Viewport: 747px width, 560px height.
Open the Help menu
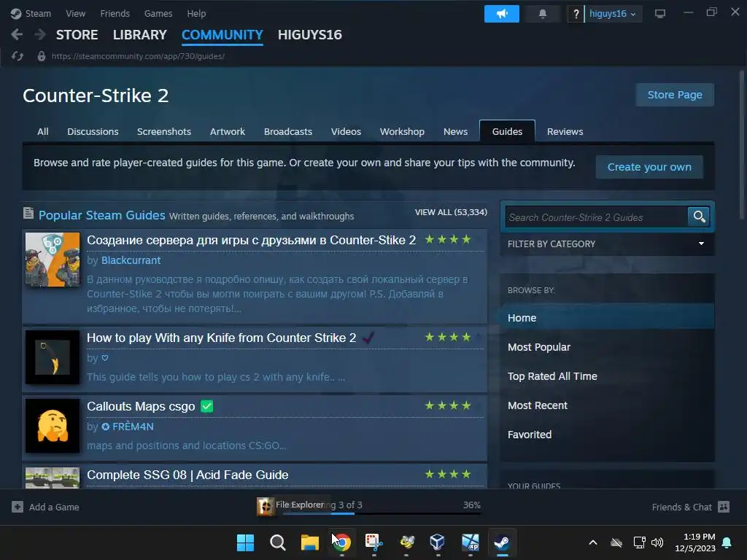[x=196, y=13]
